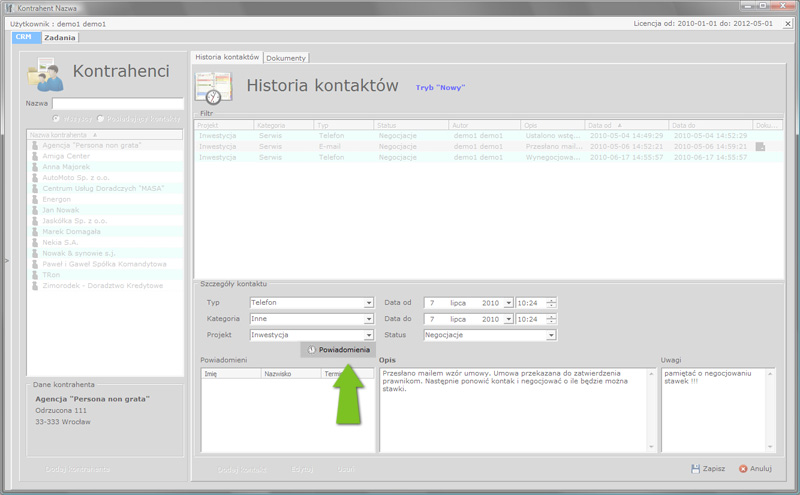Click person icon beside TRon
Image resolution: width=800 pixels, height=495 pixels.
coord(35,275)
